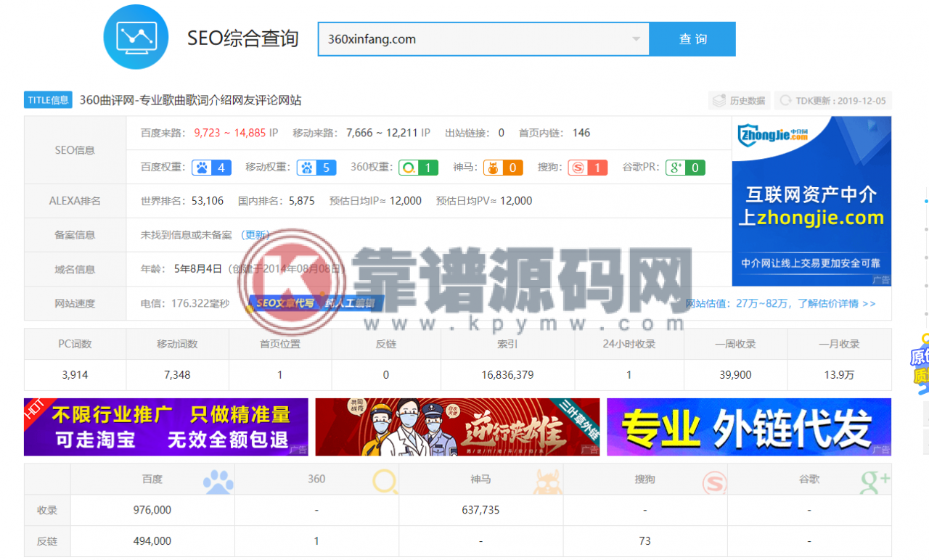
Task: Click the 更新 link in 备案信息 row
Action: 255,235
